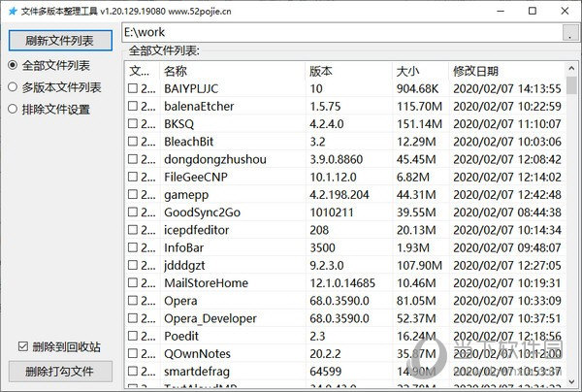Click size 904.68K cell

[x=417, y=88]
